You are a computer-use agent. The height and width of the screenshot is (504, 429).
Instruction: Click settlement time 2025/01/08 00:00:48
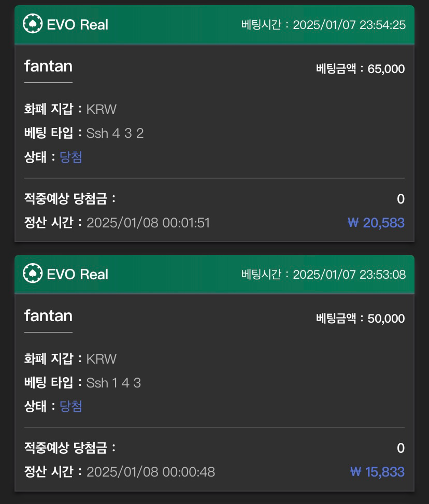[150, 472]
